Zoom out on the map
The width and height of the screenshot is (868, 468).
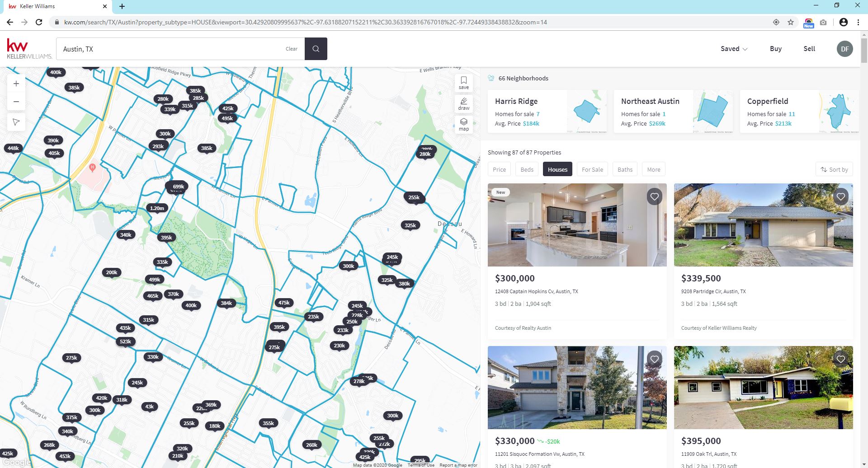click(x=16, y=102)
